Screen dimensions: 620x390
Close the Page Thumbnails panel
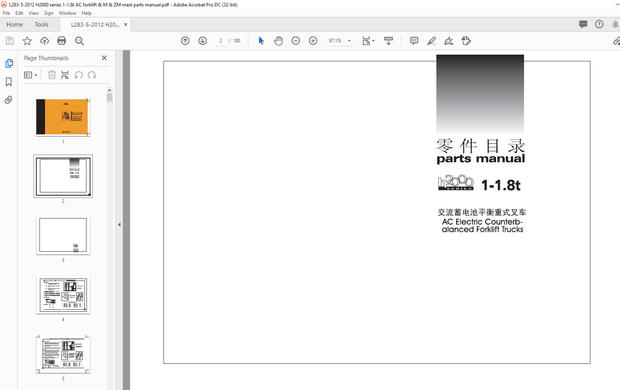pos(104,58)
